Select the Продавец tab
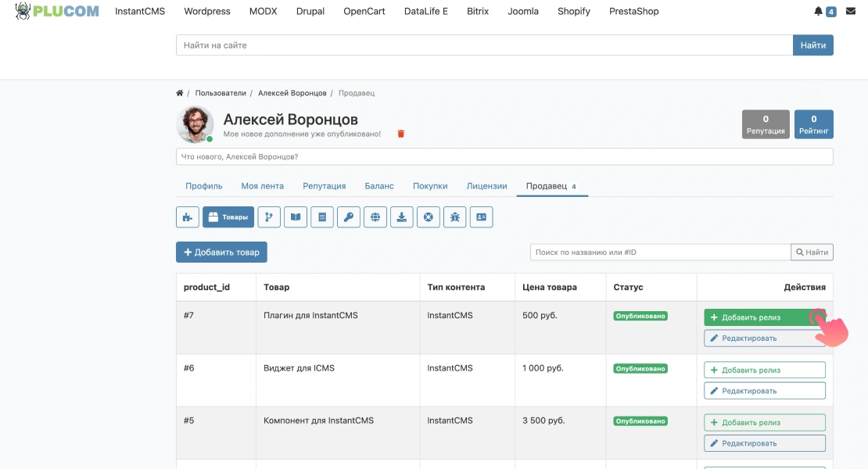The width and height of the screenshot is (868, 469). tap(552, 186)
